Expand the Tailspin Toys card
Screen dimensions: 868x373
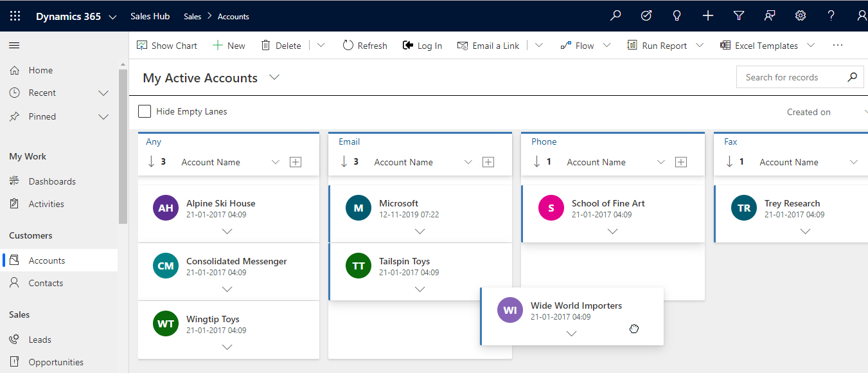(x=420, y=289)
